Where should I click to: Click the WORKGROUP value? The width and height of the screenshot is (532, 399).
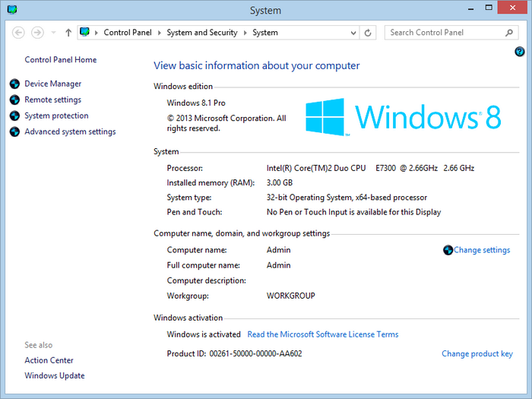(x=291, y=296)
